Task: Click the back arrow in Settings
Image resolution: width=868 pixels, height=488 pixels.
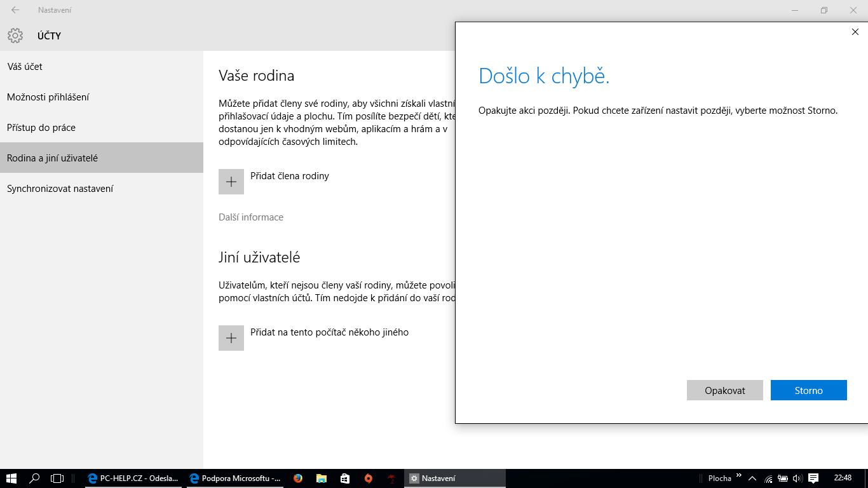Action: tap(15, 10)
